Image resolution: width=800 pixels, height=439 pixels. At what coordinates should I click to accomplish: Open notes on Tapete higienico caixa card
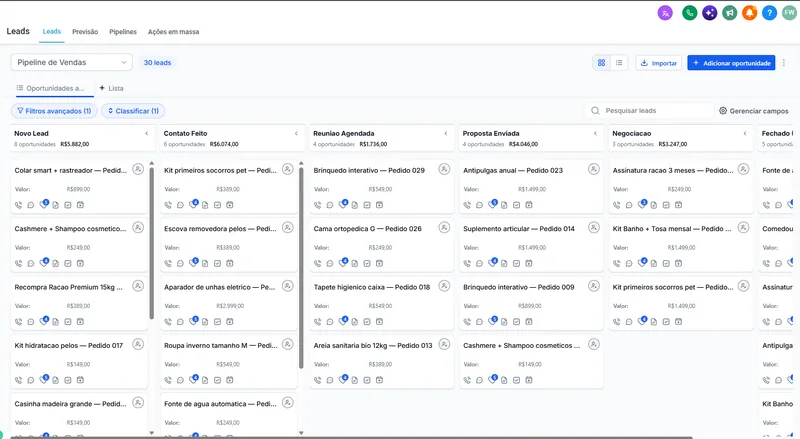pos(354,322)
